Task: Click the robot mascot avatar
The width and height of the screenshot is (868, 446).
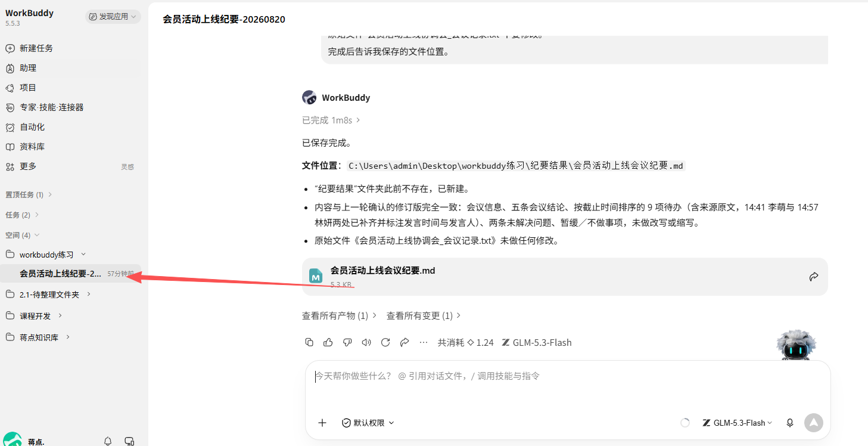Action: pyautogui.click(x=796, y=345)
